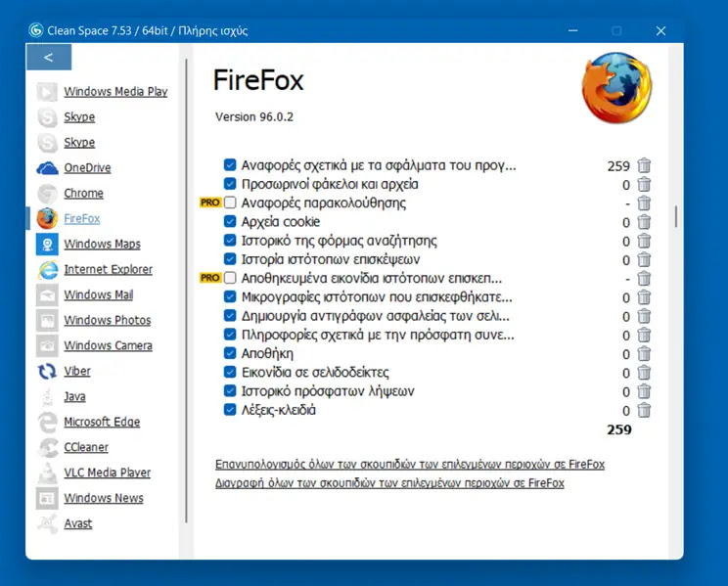Click the main panel scrollbar thumb
This screenshot has width=728, height=586.
click(x=675, y=216)
